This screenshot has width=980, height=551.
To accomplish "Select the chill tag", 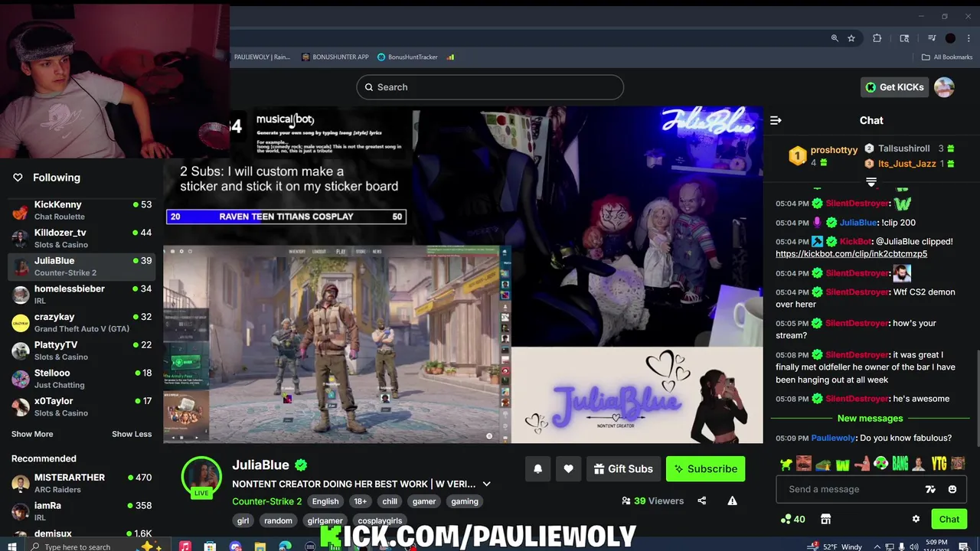I will point(390,501).
